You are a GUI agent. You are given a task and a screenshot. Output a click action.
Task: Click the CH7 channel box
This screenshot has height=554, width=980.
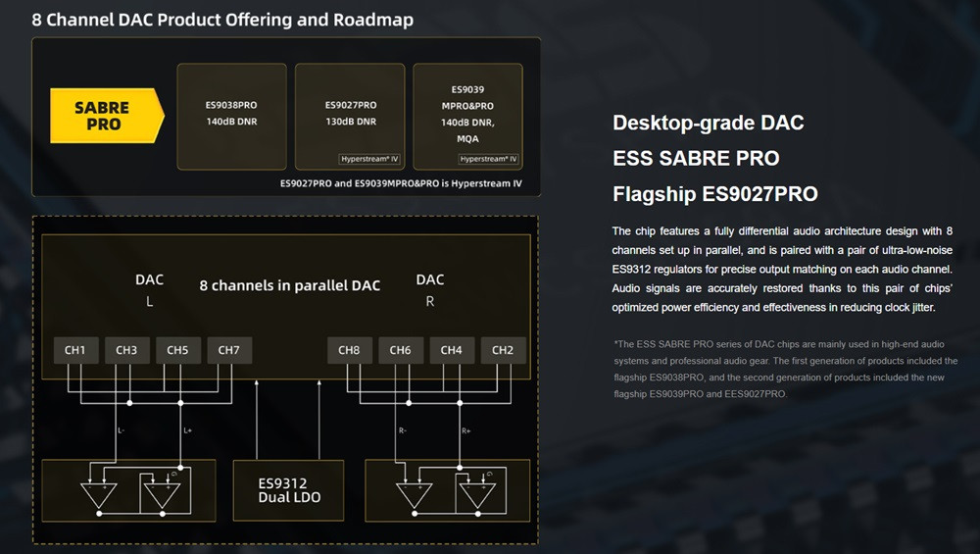(229, 350)
